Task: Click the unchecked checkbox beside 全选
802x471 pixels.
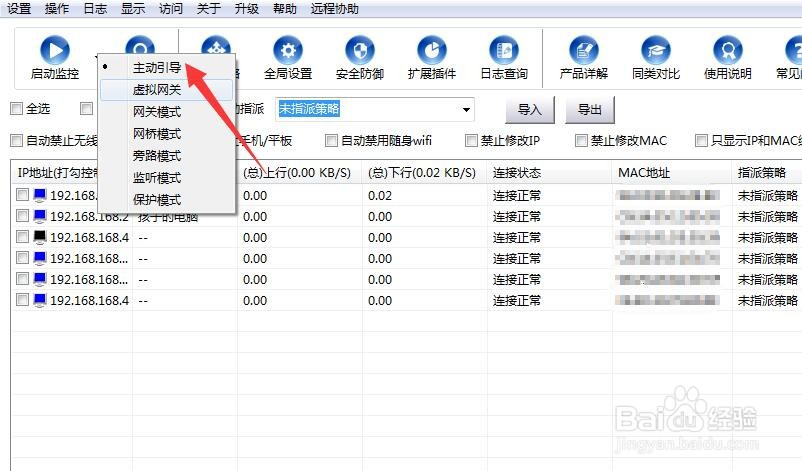Action: pyautogui.click(x=86, y=108)
